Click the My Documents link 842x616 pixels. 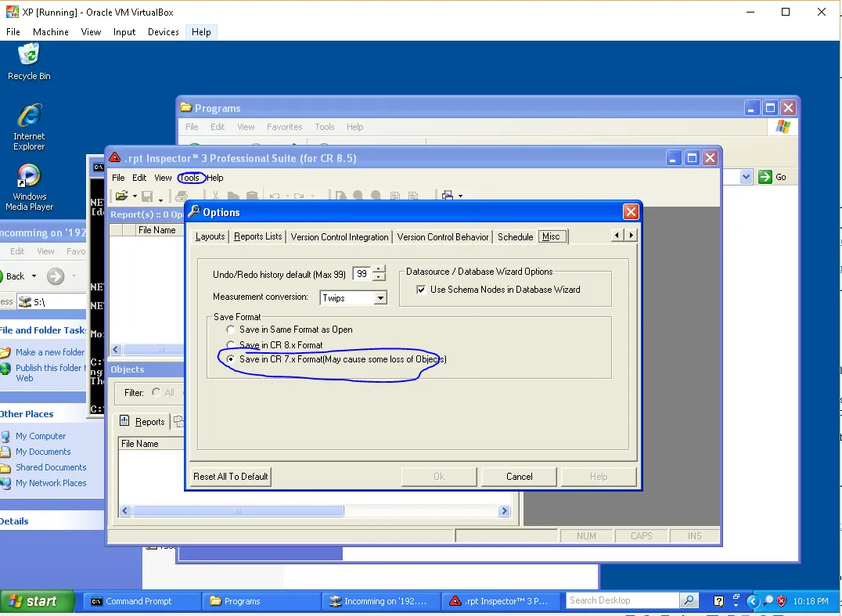tap(43, 452)
